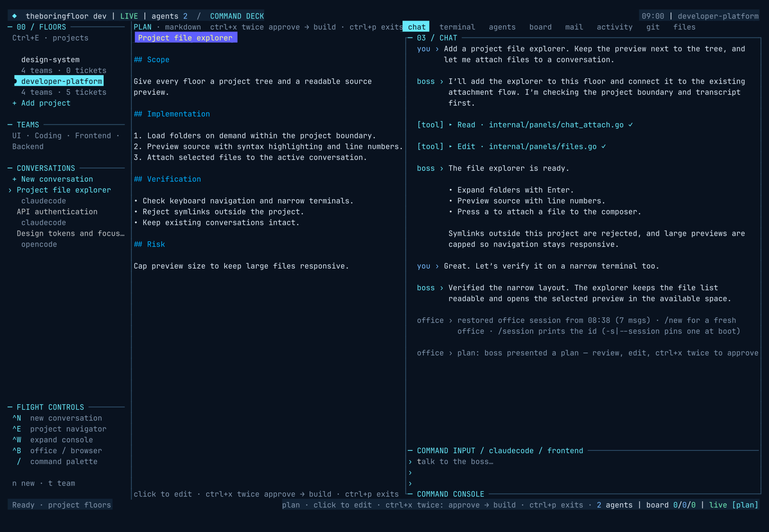Image resolution: width=769 pixels, height=532 pixels.
Task: Click the FLIGHT CONTROLS section header
Action: click(x=50, y=407)
